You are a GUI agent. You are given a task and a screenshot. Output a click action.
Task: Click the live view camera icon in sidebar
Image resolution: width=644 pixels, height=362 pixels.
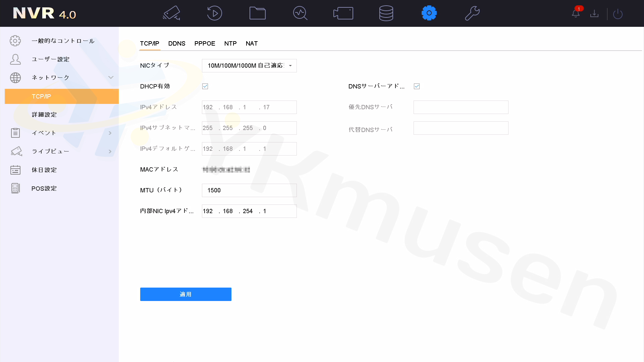tap(16, 152)
